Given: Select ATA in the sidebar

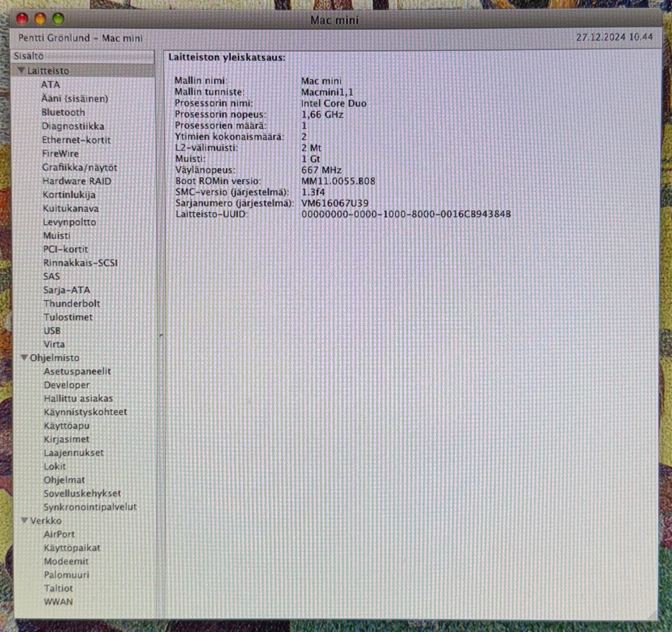Looking at the screenshot, I should pos(50,85).
